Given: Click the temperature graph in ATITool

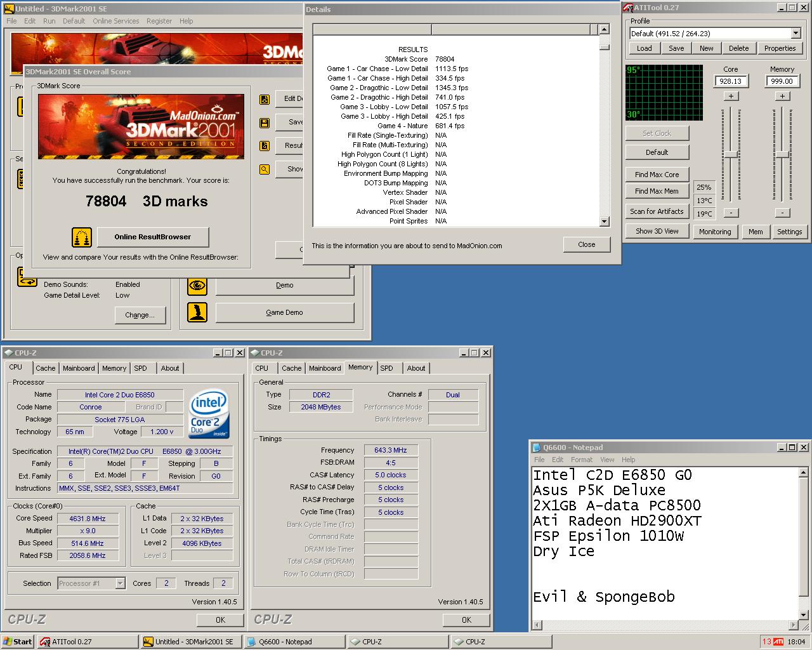Looking at the screenshot, I should pyautogui.click(x=664, y=93).
